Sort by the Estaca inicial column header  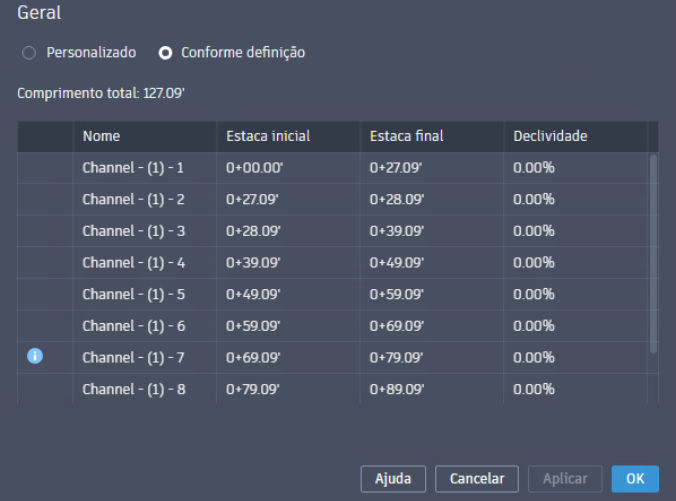coord(268,136)
